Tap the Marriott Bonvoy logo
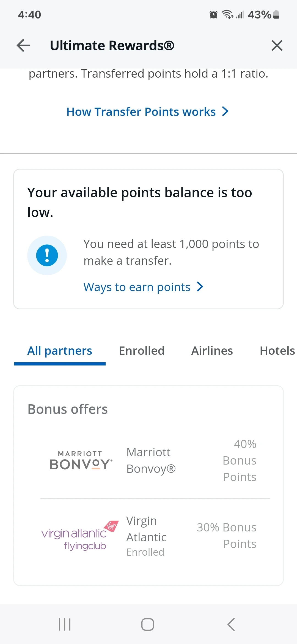 [81, 460]
